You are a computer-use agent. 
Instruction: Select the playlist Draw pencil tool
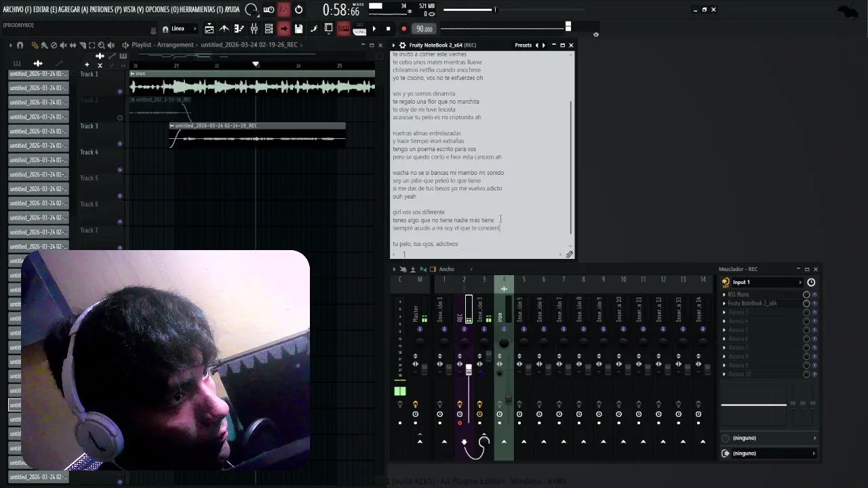coord(35,45)
